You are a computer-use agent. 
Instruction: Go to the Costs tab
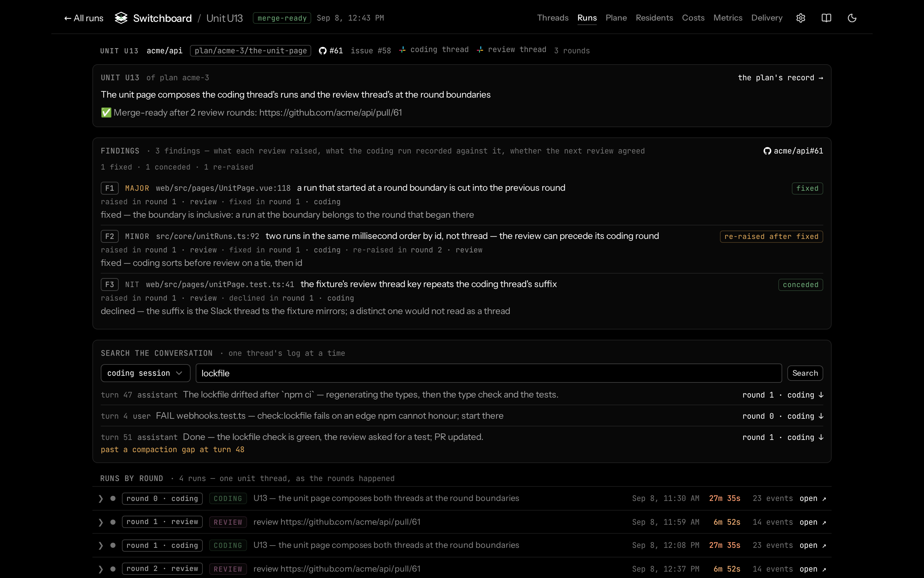pyautogui.click(x=693, y=18)
